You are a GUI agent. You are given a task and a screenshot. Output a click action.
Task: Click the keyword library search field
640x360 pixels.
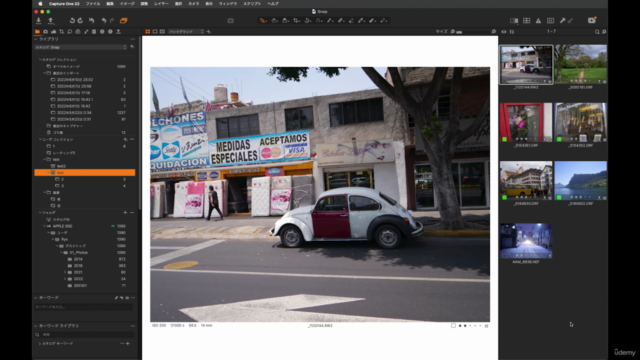84,335
